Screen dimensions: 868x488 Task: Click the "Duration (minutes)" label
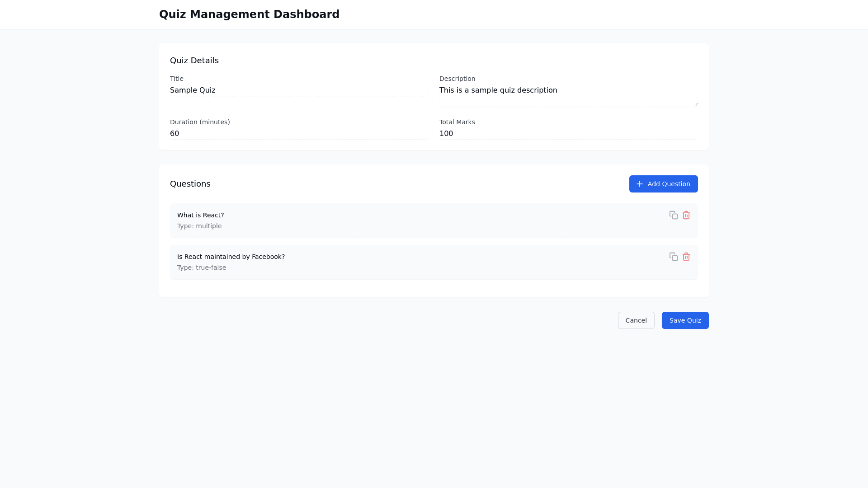coord(200,122)
